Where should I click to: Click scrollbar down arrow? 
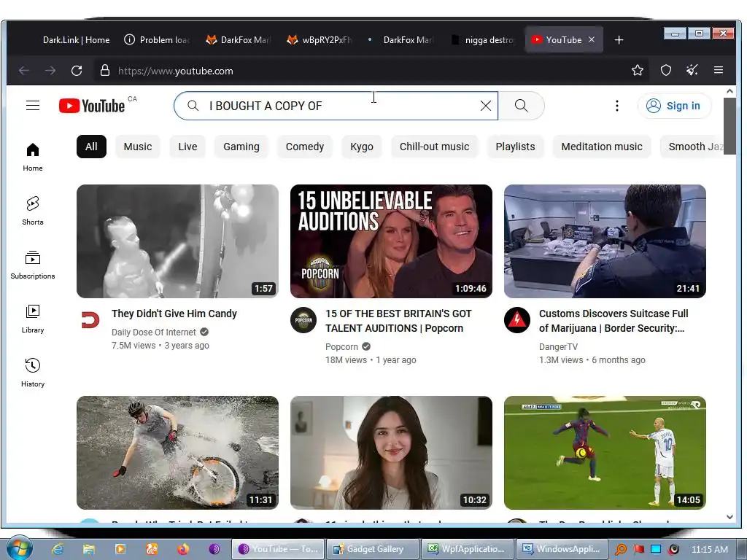pos(729,517)
